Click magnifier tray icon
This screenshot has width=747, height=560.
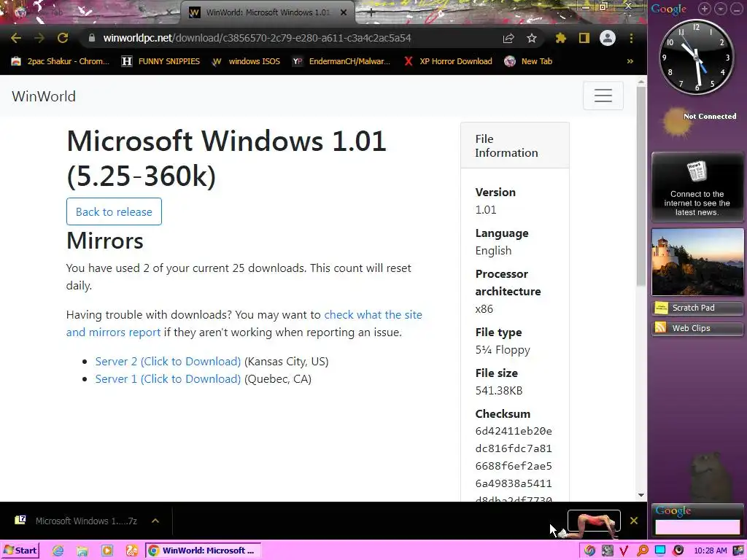point(642,551)
